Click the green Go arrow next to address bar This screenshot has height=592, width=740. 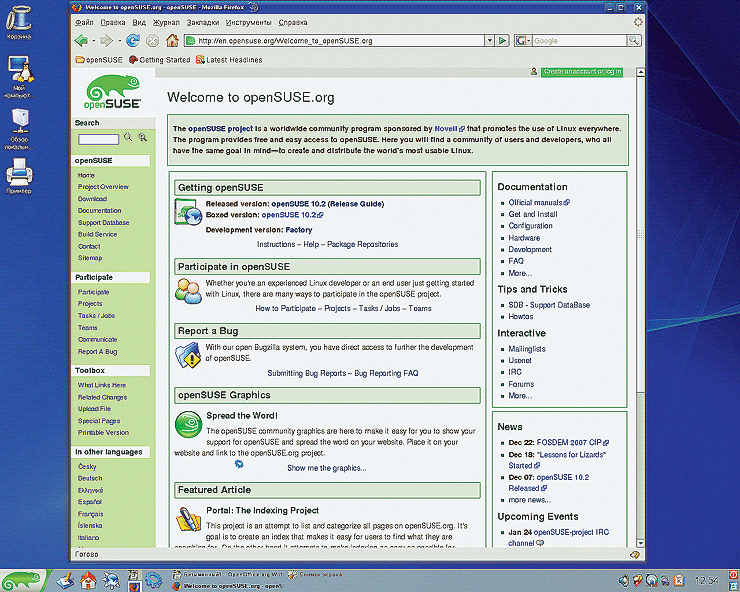tap(503, 41)
